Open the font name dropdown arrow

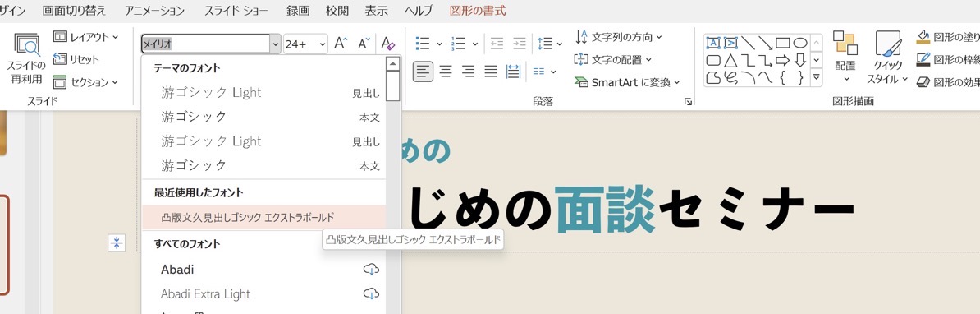[x=276, y=44]
